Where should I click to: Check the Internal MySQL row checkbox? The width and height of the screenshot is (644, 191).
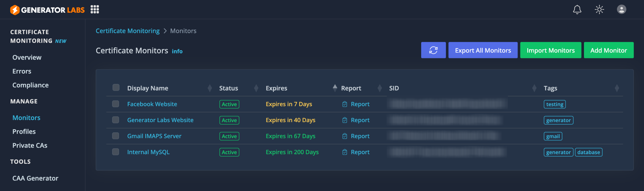click(116, 152)
